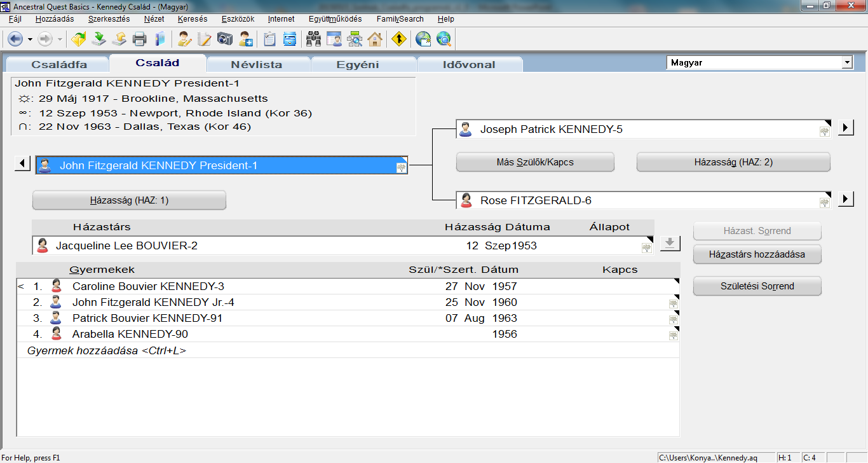Click the down-arrow button next to spouse row
Viewport: 868px width, 463px height.
(x=670, y=244)
